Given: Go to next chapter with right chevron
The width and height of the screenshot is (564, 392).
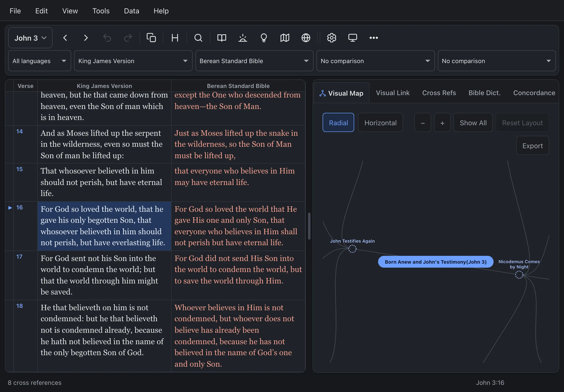Looking at the screenshot, I should [86, 38].
